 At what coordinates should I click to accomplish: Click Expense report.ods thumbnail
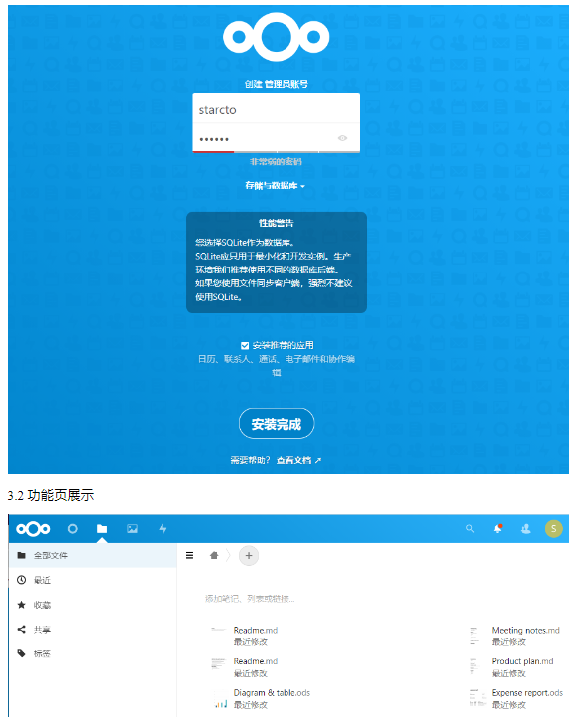coord(477,699)
